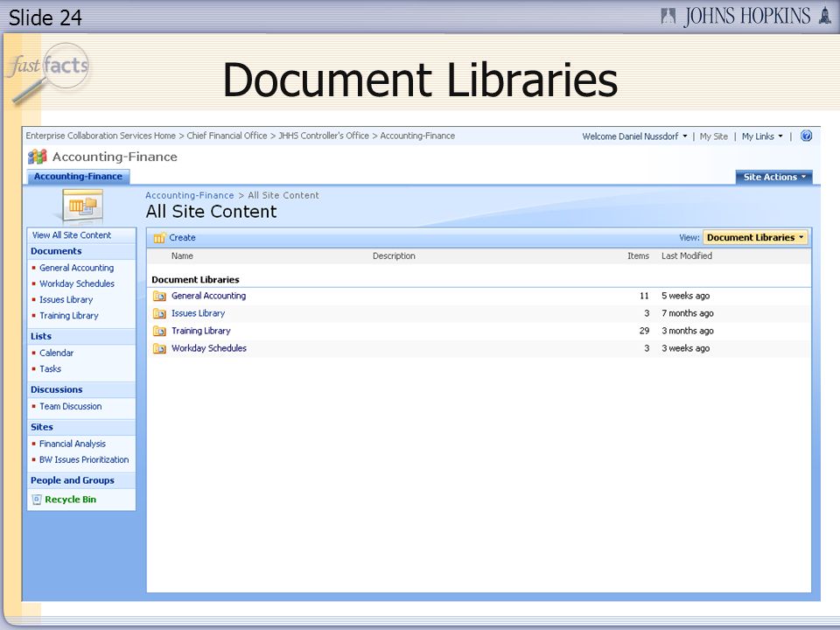The width and height of the screenshot is (840, 630).
Task: Click the Create icon in toolbar
Action: coord(159,238)
